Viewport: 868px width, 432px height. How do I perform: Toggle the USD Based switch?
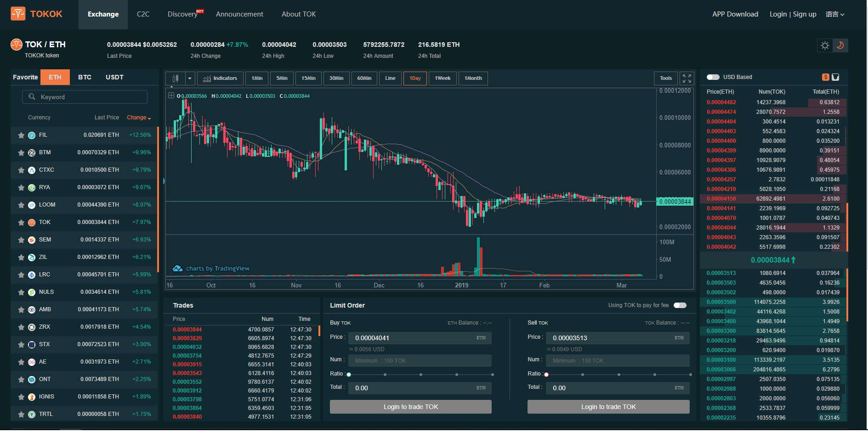coord(713,77)
